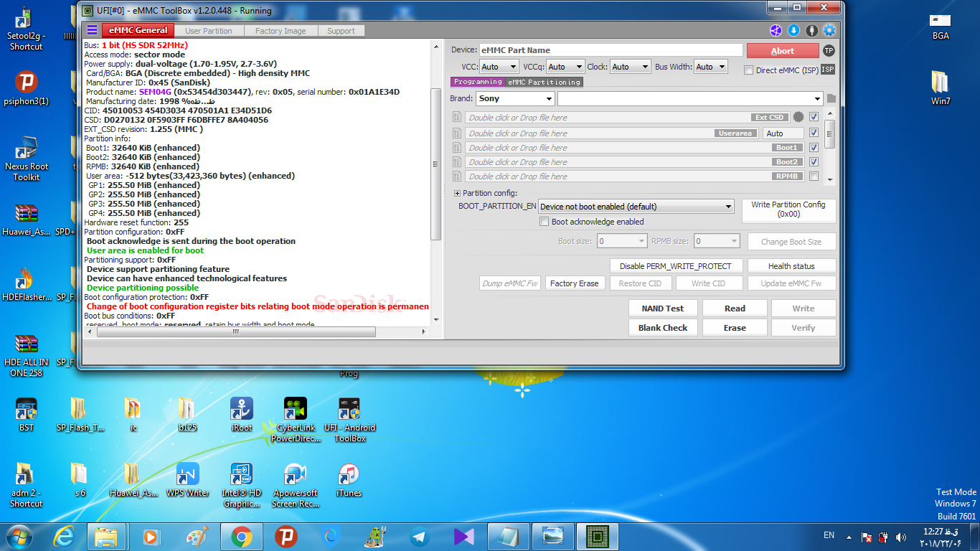Viewport: 980px width, 551px height.
Task: Switch to the eMMC General tab
Action: coord(138,30)
